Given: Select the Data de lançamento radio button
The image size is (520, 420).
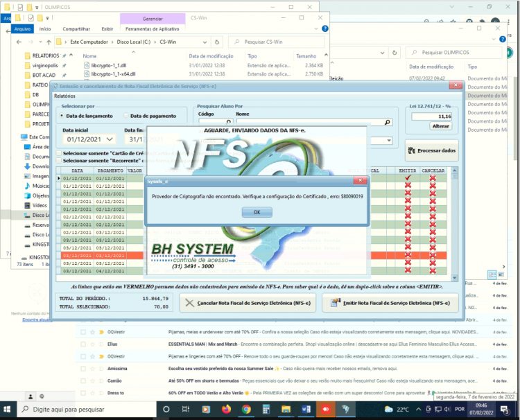Looking at the screenshot, I should [62, 116].
